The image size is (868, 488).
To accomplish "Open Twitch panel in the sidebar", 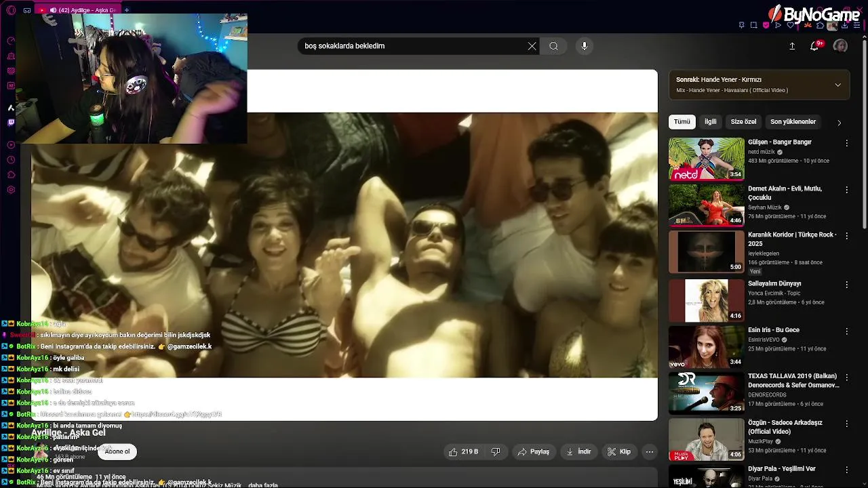I will coord(11,123).
